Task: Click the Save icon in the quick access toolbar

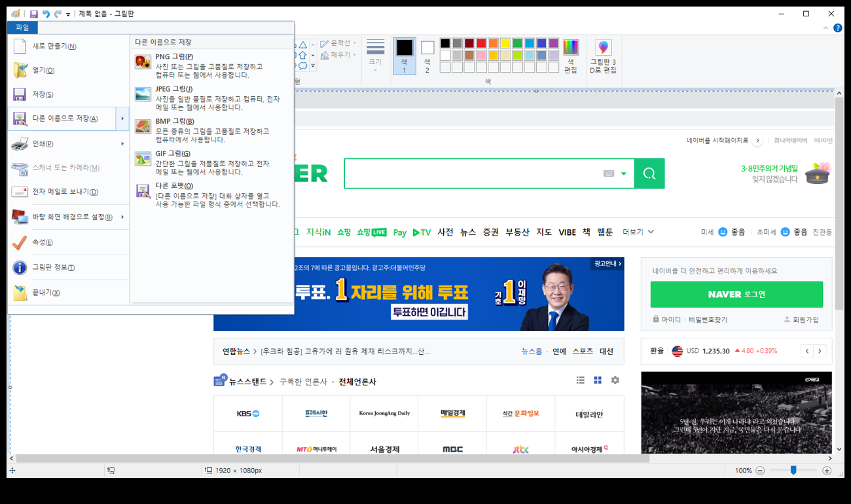Action: pyautogui.click(x=33, y=14)
